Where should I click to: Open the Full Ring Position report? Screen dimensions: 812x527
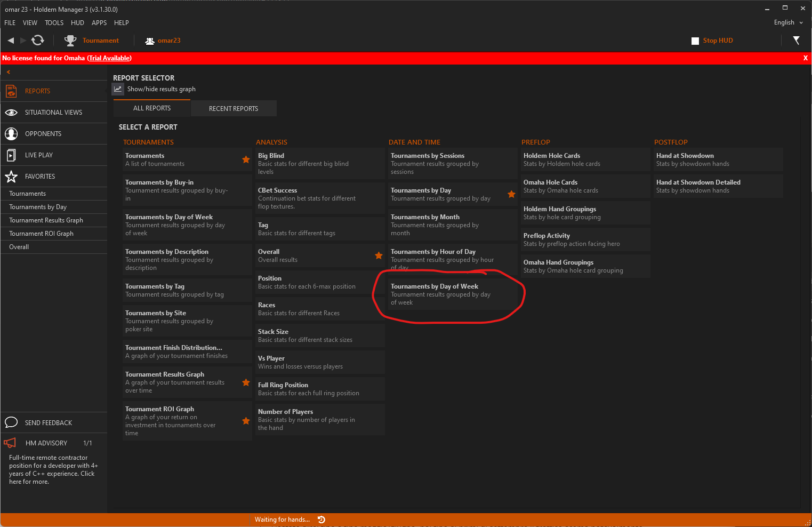point(320,389)
